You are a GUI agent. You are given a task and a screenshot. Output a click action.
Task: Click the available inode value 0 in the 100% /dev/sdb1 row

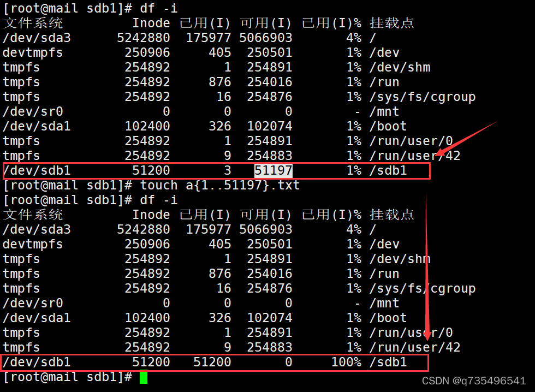pos(289,362)
